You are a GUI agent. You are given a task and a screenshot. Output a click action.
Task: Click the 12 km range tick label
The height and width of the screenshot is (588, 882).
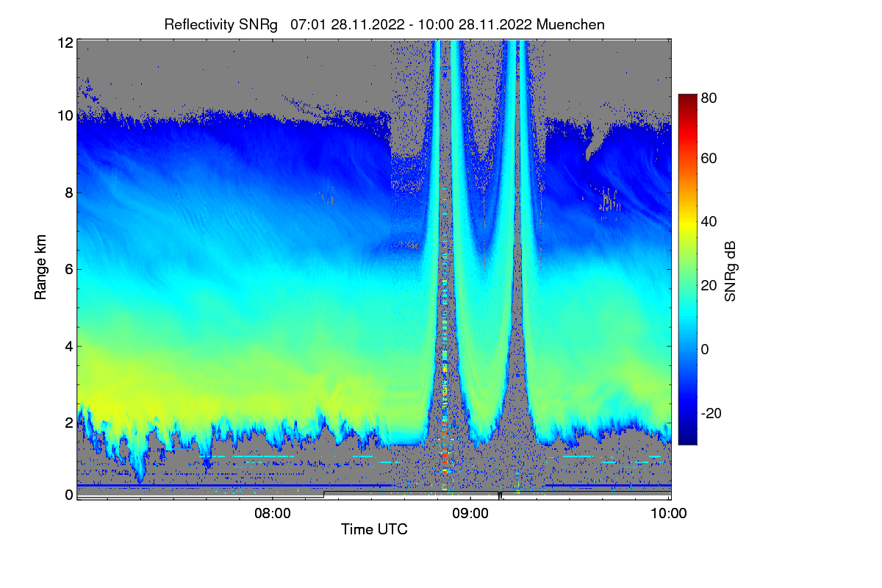65,43
